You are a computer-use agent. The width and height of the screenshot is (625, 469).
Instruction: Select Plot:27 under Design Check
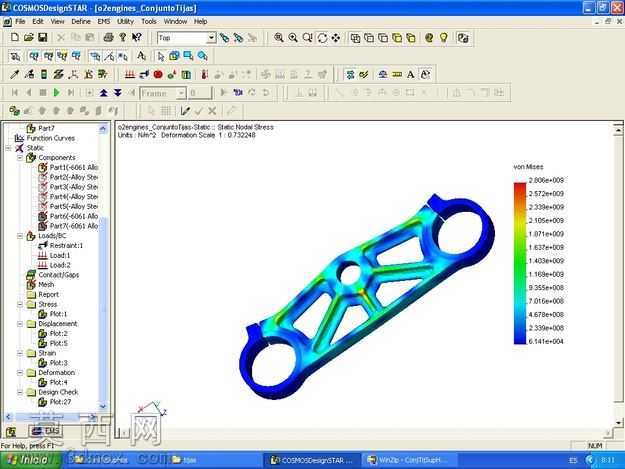[60, 402]
